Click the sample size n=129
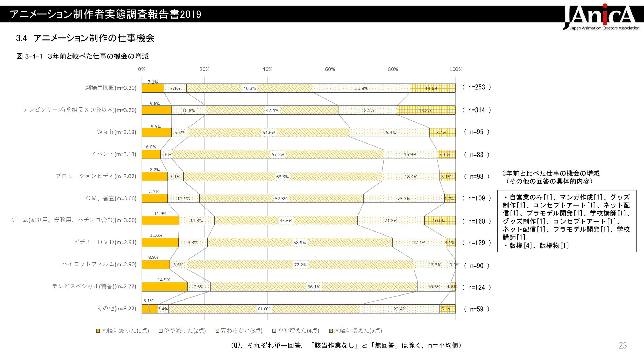This screenshot has width=644, height=362. coord(476,243)
